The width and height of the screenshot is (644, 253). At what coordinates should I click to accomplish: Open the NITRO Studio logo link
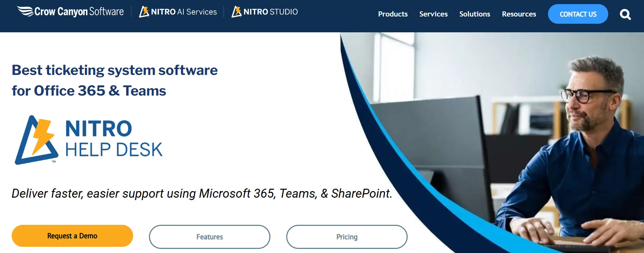[x=265, y=12]
